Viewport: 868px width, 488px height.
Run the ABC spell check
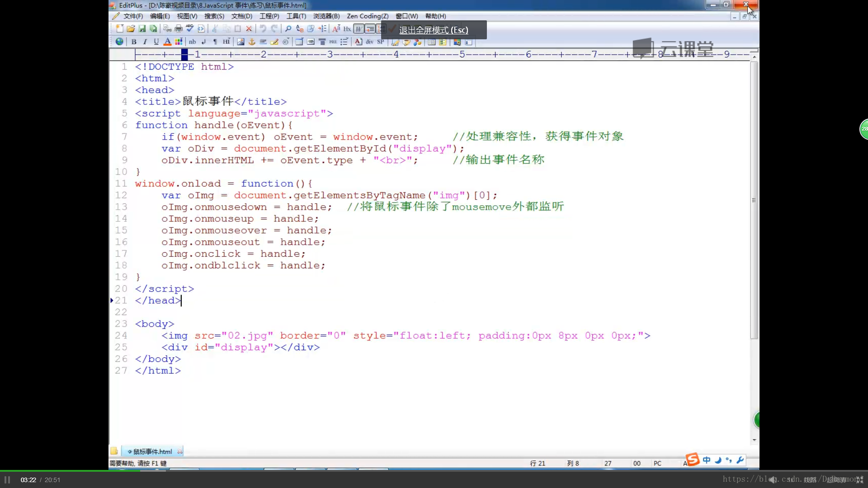(190, 28)
